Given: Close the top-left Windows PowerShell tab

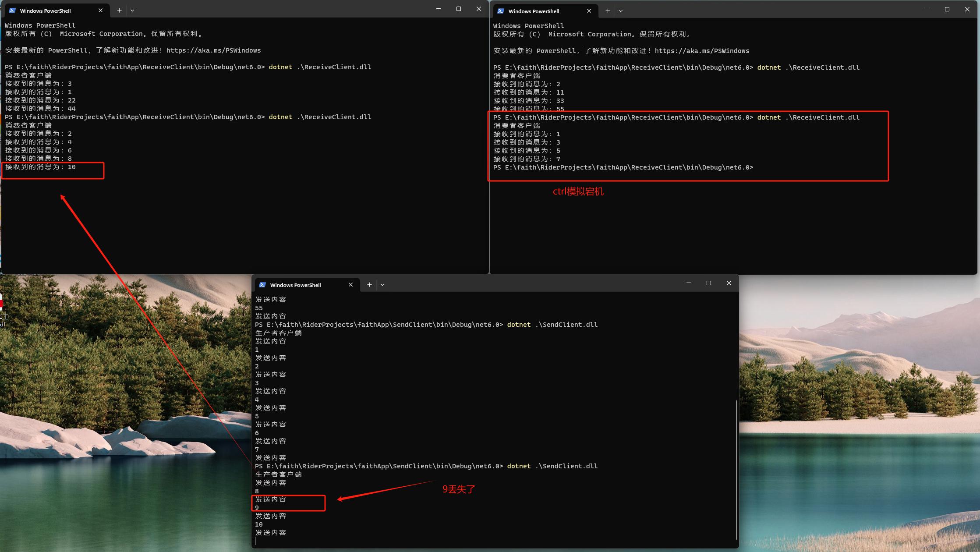Looking at the screenshot, I should [x=100, y=11].
